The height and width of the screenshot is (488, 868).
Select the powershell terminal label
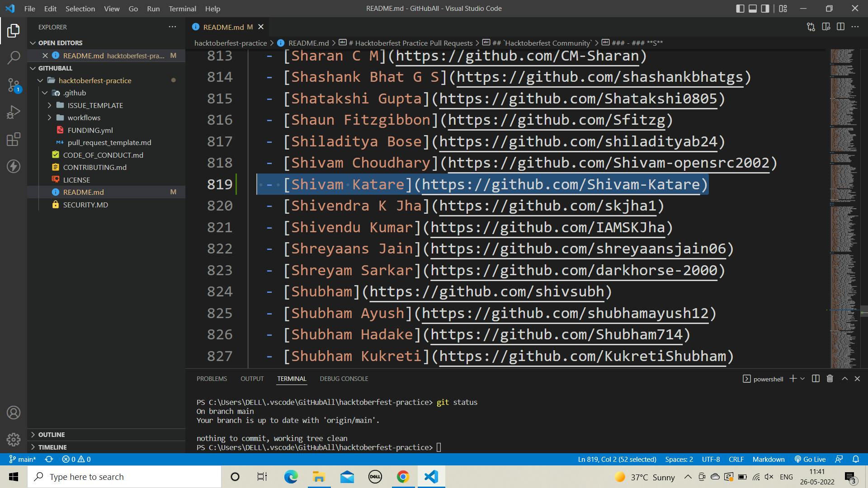pyautogui.click(x=763, y=379)
